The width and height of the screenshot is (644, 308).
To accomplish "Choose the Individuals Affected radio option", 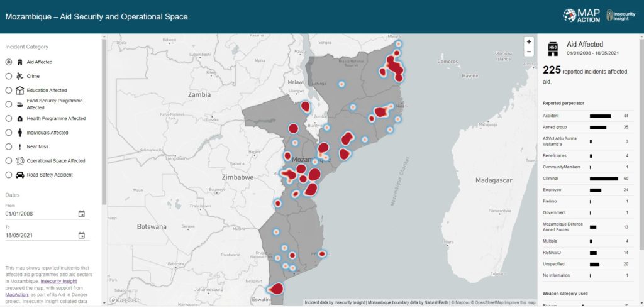I will [x=9, y=133].
